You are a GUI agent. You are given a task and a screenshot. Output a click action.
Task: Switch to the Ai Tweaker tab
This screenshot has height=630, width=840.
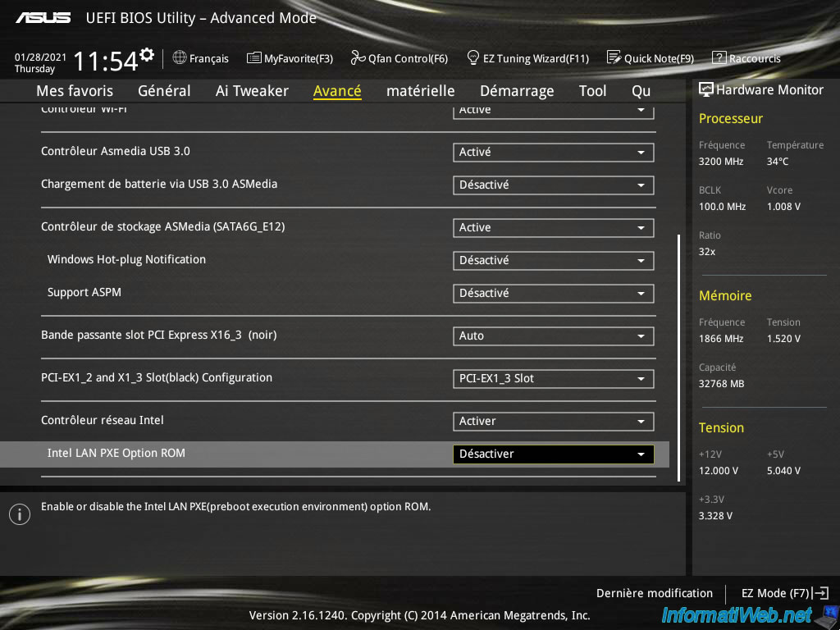click(252, 91)
